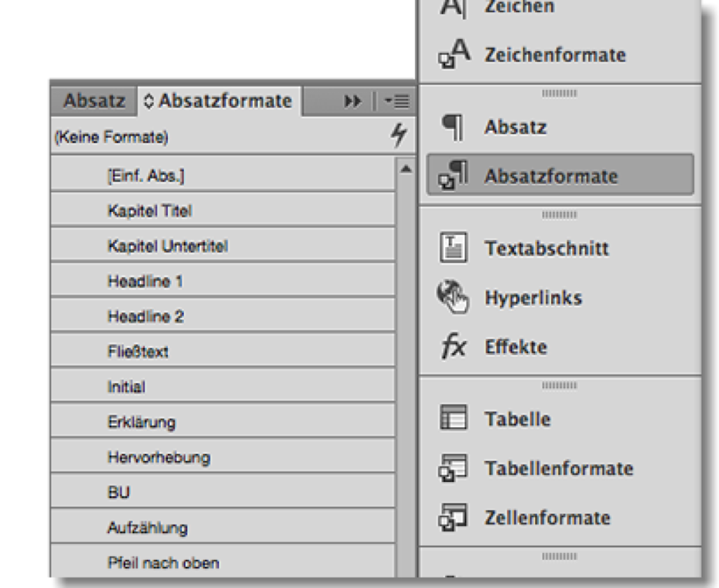Apply the Kapitel Titel paragraph style
The width and height of the screenshot is (719, 588).
point(150,211)
